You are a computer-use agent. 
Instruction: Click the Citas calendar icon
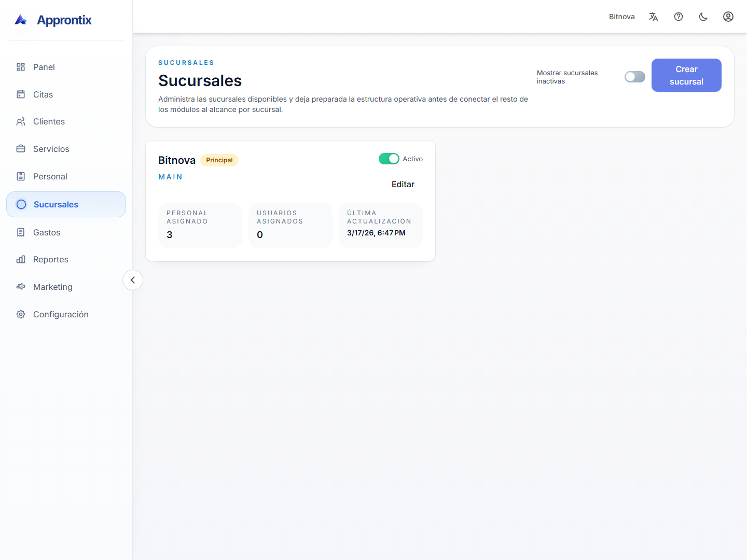pos(21,94)
